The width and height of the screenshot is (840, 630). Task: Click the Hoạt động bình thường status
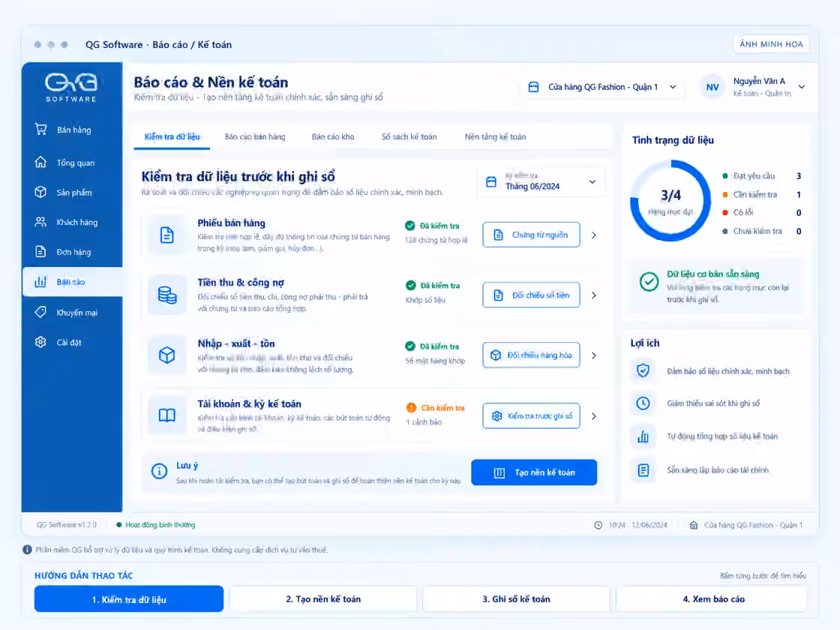(x=156, y=525)
